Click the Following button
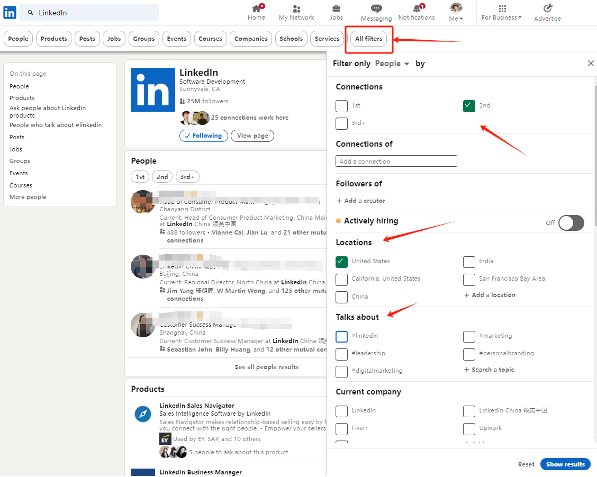The width and height of the screenshot is (597, 477). coord(203,136)
